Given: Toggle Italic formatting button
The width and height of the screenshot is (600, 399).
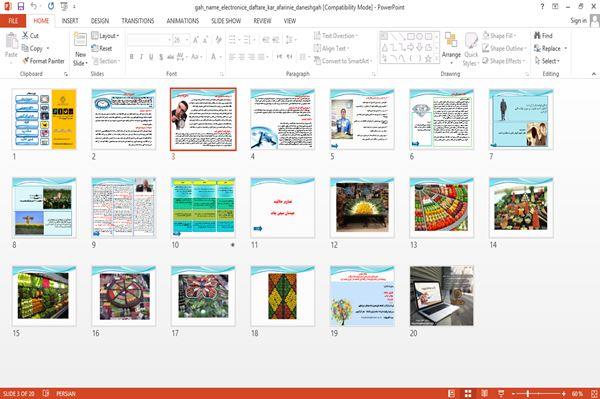Looking at the screenshot, I should [141, 57].
